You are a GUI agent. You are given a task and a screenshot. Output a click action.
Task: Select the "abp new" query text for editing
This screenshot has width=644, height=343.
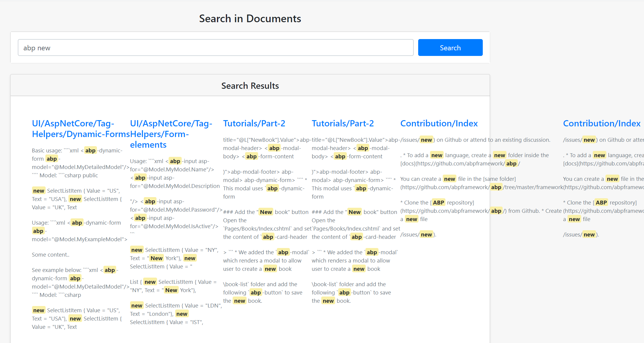(x=37, y=47)
